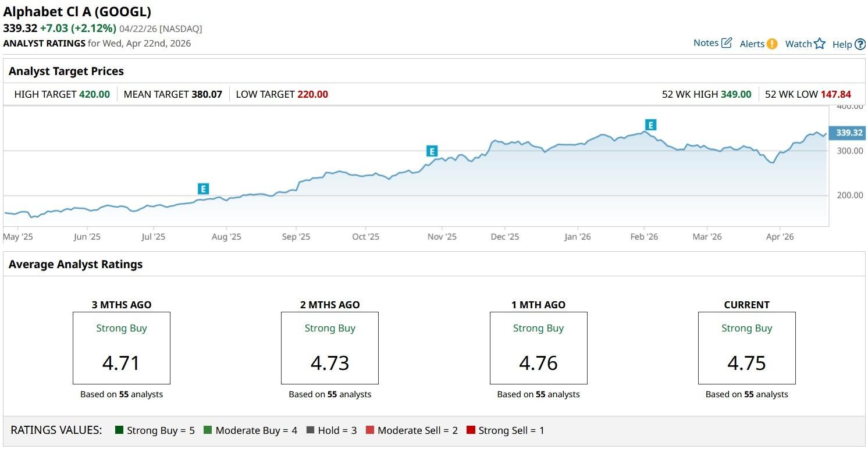Click the late October 2025 earnings marker
868x449 pixels.
[x=432, y=151]
